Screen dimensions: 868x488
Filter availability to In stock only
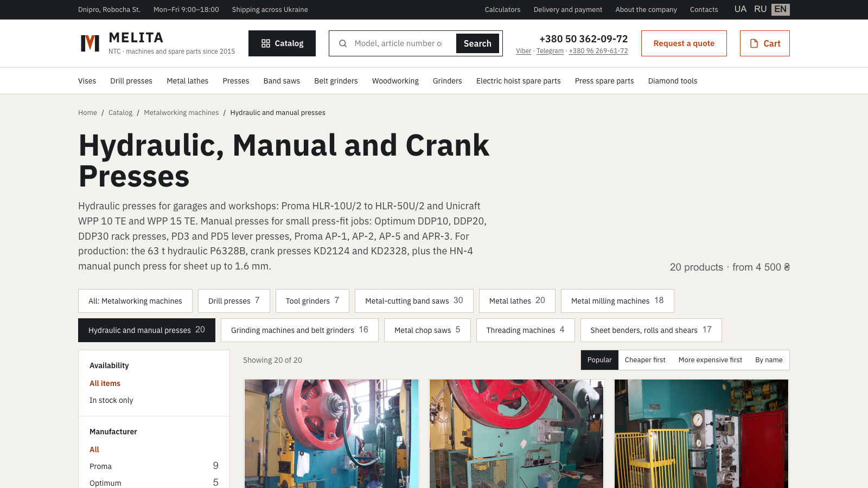111,400
